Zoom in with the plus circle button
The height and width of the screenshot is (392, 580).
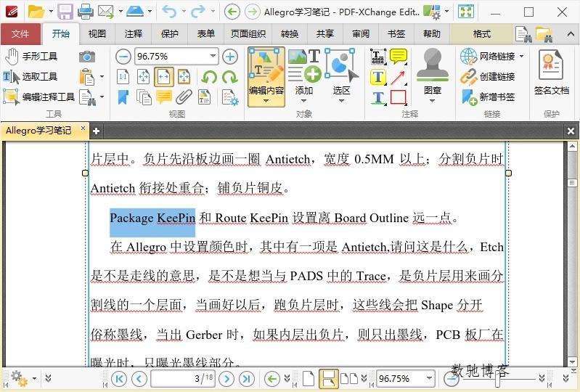point(230,57)
